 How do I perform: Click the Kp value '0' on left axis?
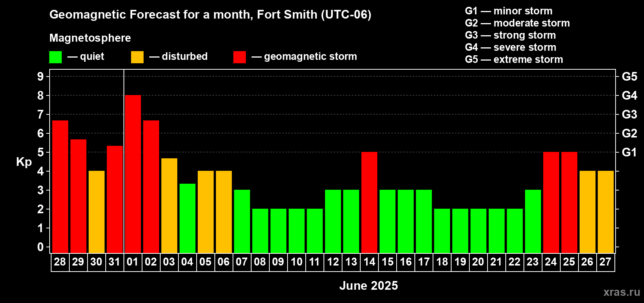[41, 247]
